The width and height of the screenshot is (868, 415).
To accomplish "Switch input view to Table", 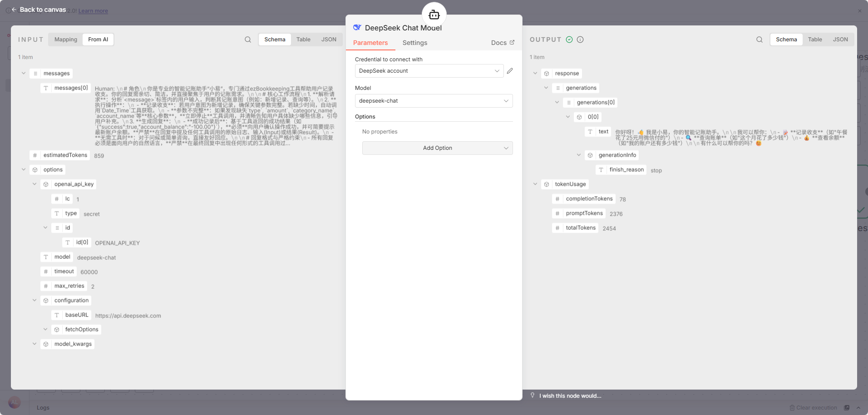I will [x=303, y=40].
